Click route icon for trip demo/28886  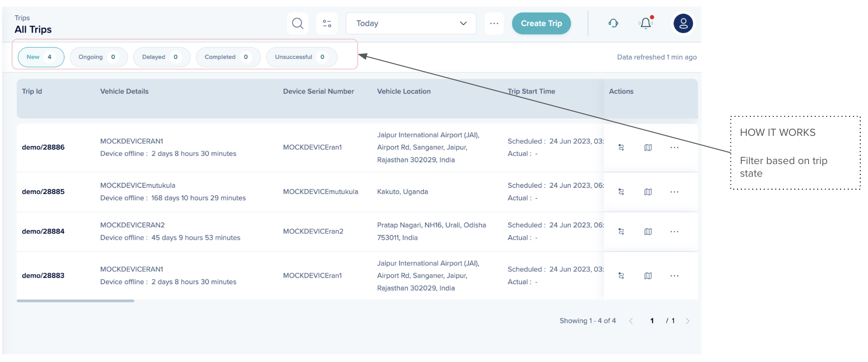point(621,148)
